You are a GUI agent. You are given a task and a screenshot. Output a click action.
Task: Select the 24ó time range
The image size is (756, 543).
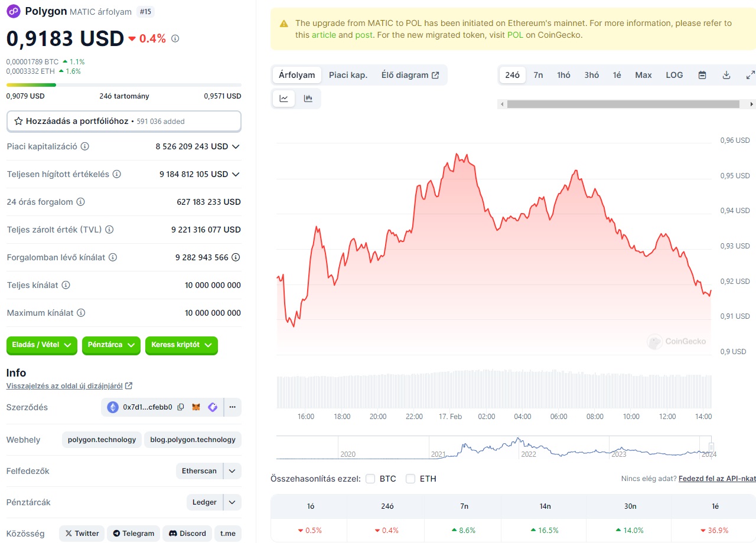tap(513, 75)
